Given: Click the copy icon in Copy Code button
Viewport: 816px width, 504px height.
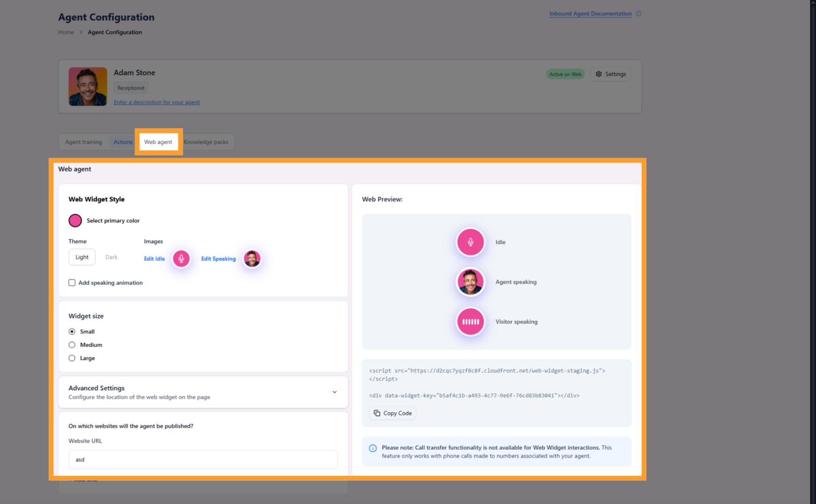Looking at the screenshot, I should 377,413.
